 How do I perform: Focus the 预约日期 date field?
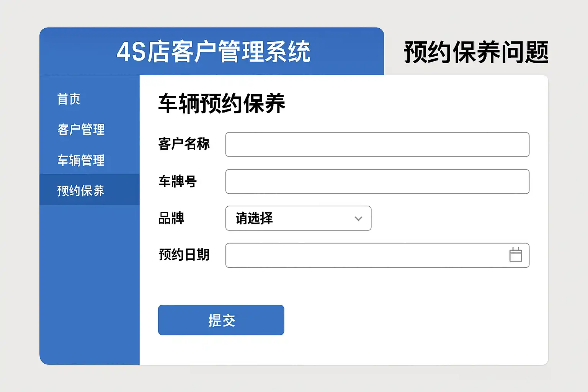(x=364, y=255)
